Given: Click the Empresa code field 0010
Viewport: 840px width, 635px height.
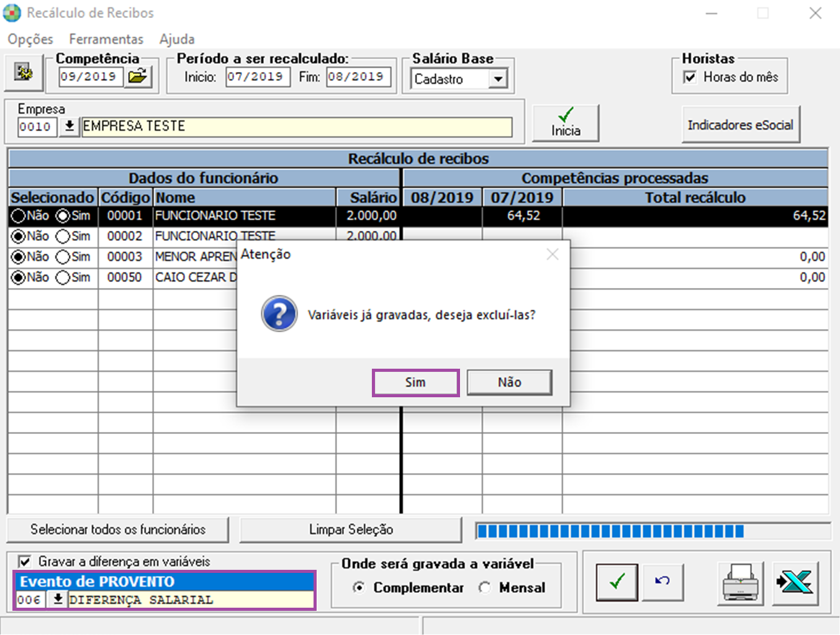Looking at the screenshot, I should [37, 127].
